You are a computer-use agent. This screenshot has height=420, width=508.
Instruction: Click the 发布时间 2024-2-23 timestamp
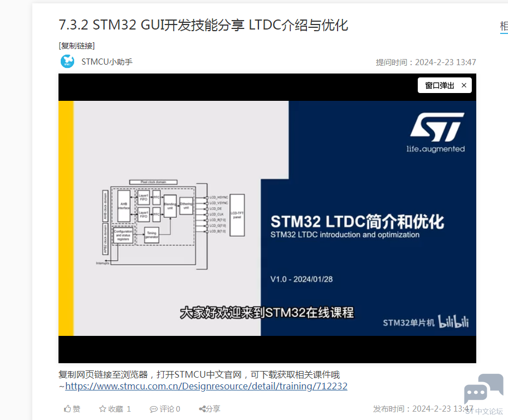tap(423, 409)
